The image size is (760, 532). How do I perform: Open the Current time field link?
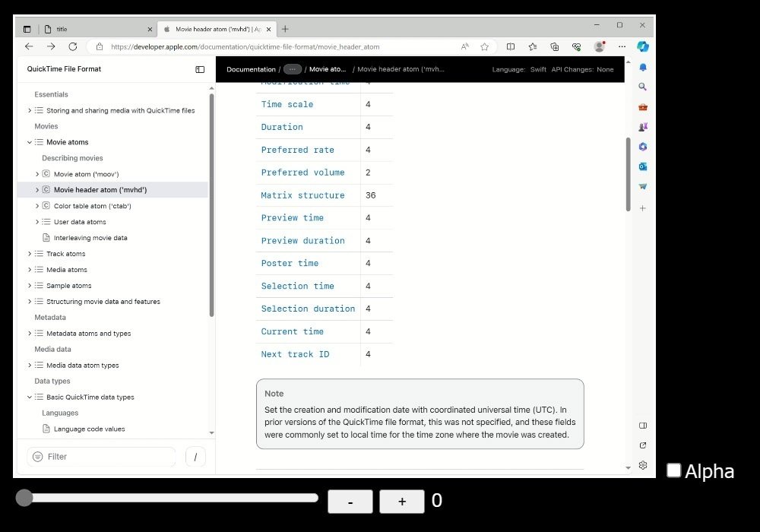(293, 331)
